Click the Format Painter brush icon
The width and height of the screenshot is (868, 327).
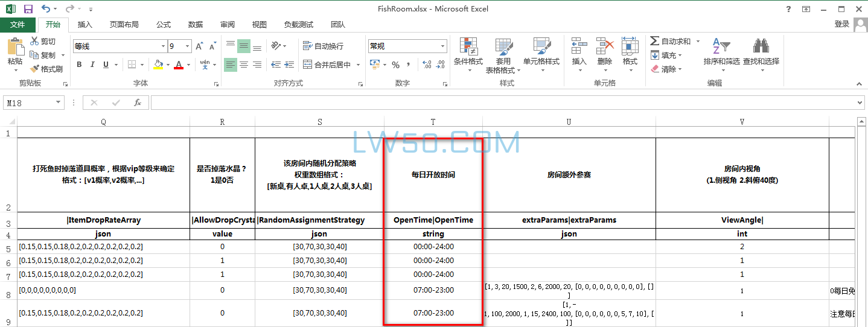coord(34,69)
